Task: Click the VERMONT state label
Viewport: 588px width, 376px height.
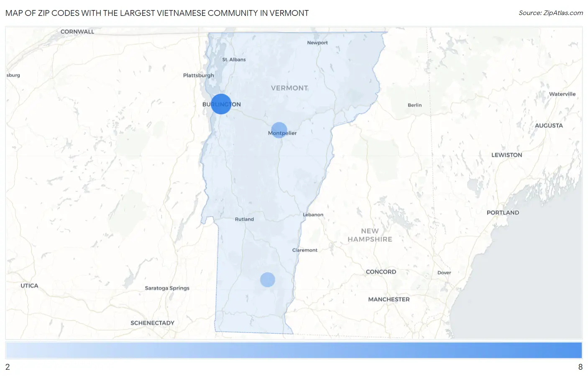Action: [289, 88]
